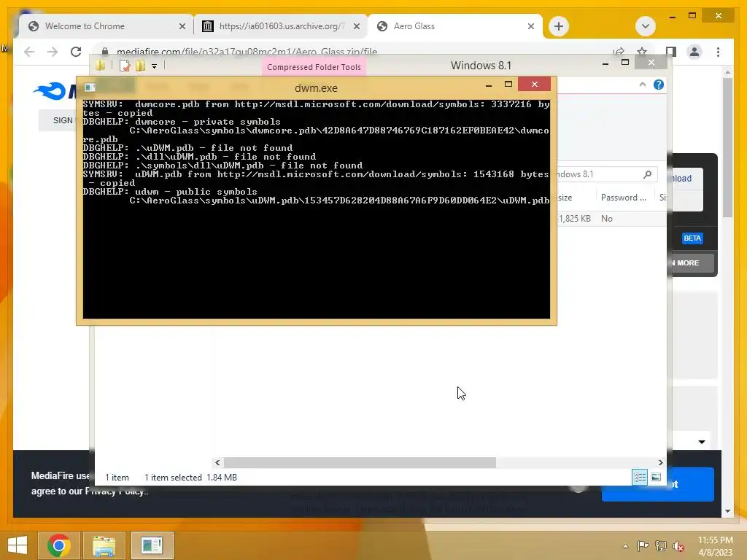This screenshot has width=747, height=560.
Task: Open dropdown arrow on MediaFire page
Action: 702,442
